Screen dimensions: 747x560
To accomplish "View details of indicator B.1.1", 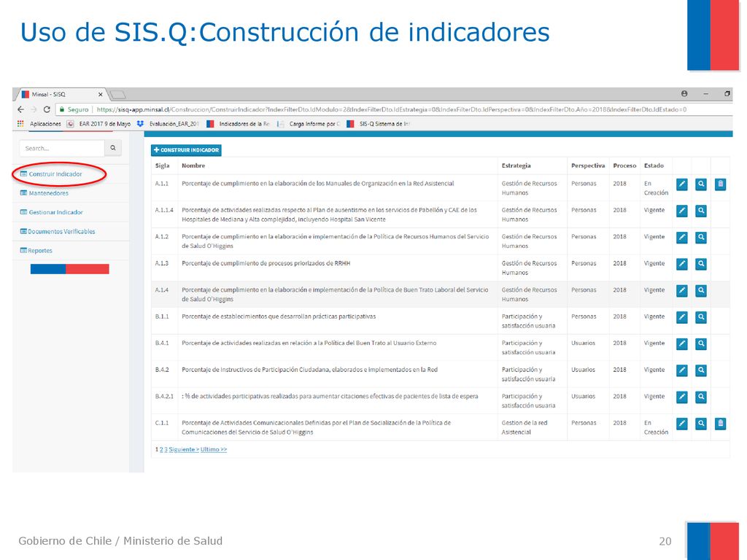I will (x=701, y=318).
